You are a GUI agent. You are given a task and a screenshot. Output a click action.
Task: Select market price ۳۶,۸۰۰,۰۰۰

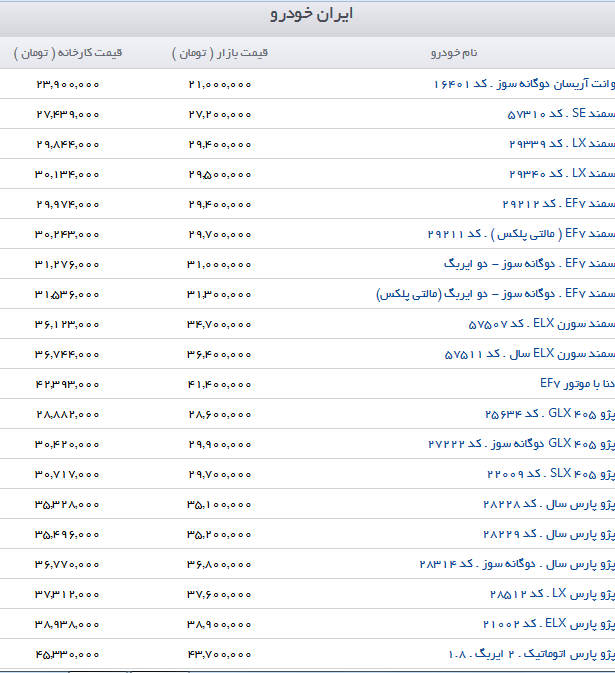click(219, 565)
